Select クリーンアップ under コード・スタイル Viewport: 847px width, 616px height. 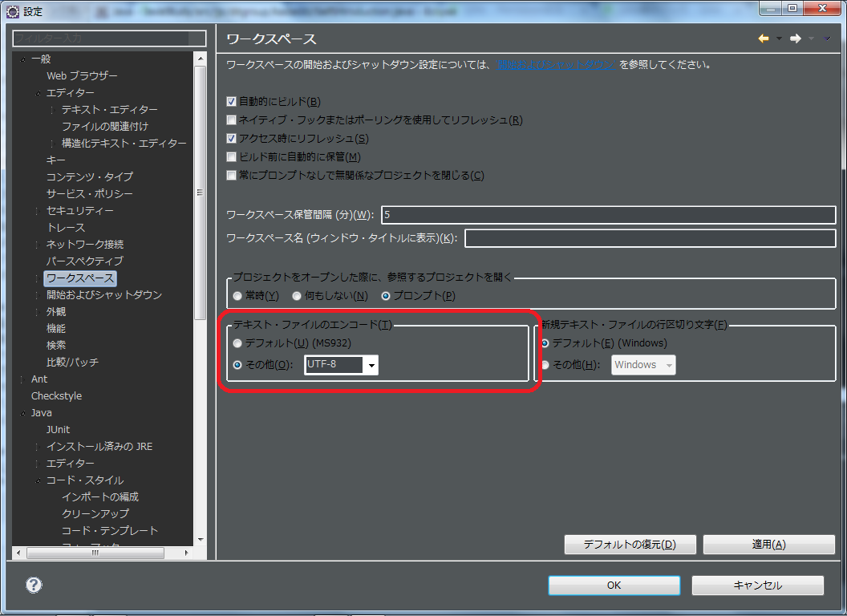click(95, 514)
